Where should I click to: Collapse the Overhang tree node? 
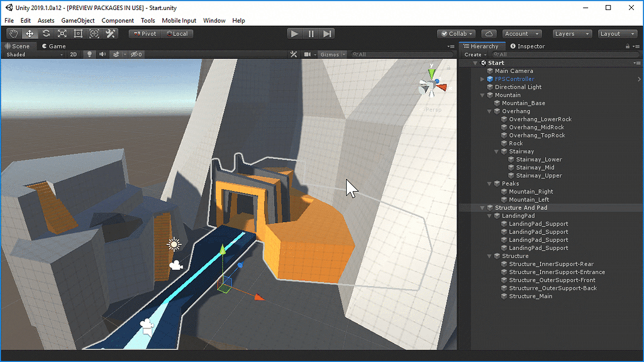tap(489, 111)
